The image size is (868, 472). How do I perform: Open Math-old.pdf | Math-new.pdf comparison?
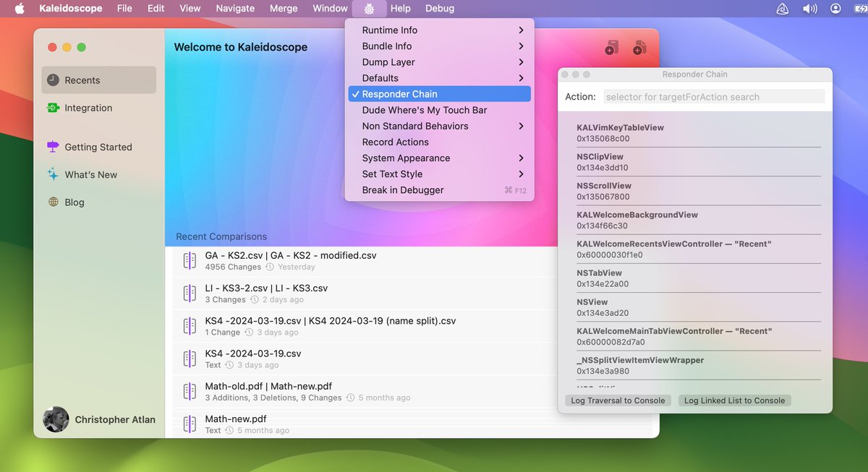[412, 391]
